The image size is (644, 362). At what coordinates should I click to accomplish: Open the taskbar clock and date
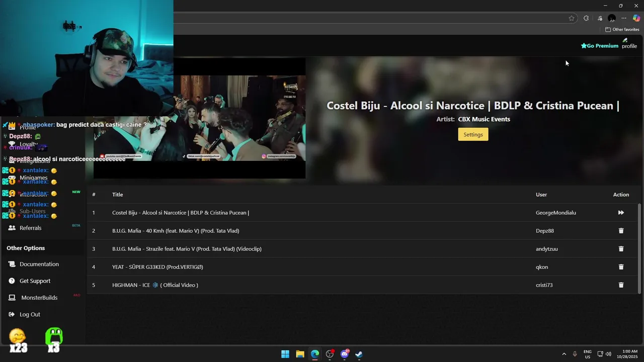627,354
